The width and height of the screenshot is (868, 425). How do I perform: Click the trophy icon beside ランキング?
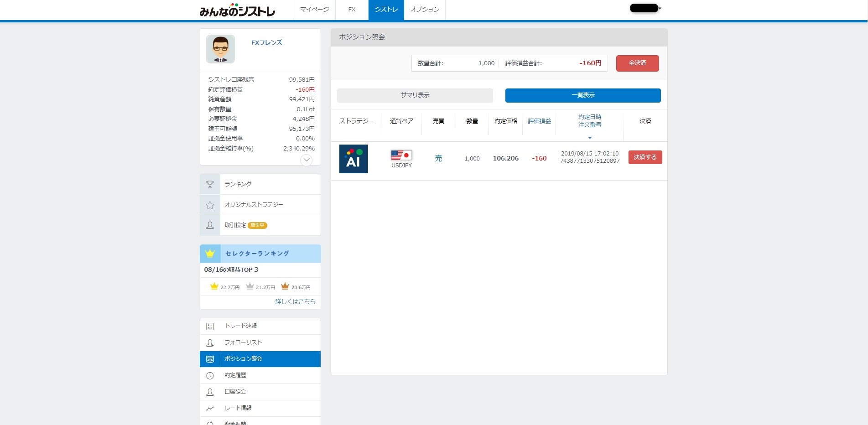[x=210, y=184]
